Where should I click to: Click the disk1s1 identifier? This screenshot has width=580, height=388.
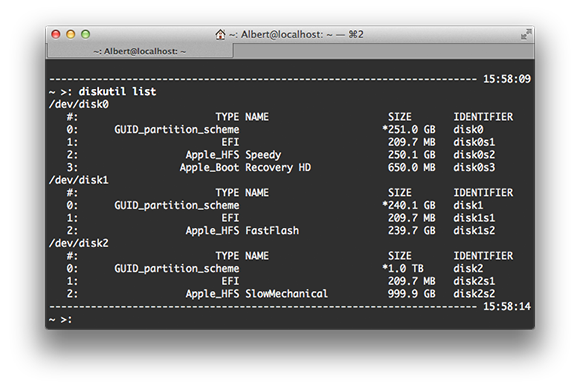coord(474,218)
